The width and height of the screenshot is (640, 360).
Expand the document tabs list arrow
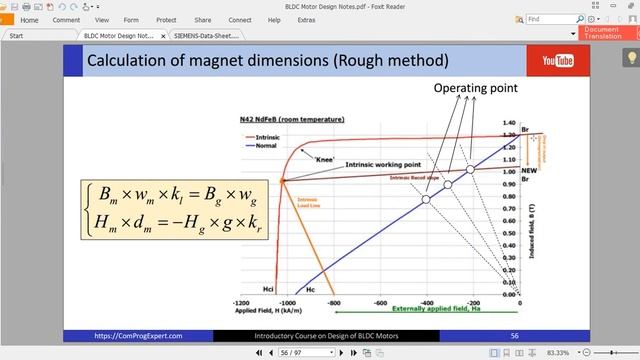click(573, 34)
